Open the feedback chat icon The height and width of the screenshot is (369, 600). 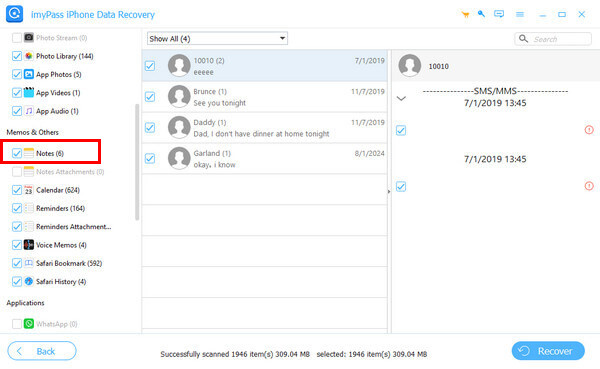point(499,14)
